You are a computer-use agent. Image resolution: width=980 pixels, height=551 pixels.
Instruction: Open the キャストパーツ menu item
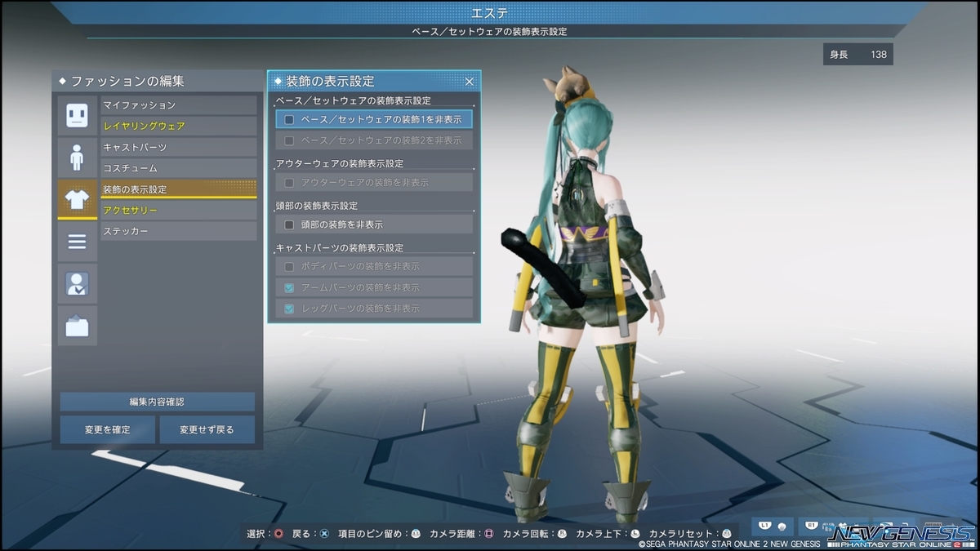178,147
